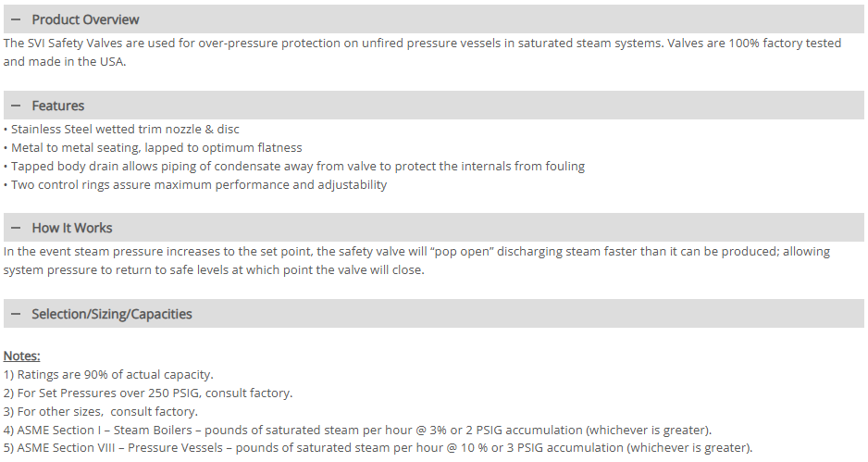Click the minus icon beside How It Works
868x462 pixels.
point(16,228)
